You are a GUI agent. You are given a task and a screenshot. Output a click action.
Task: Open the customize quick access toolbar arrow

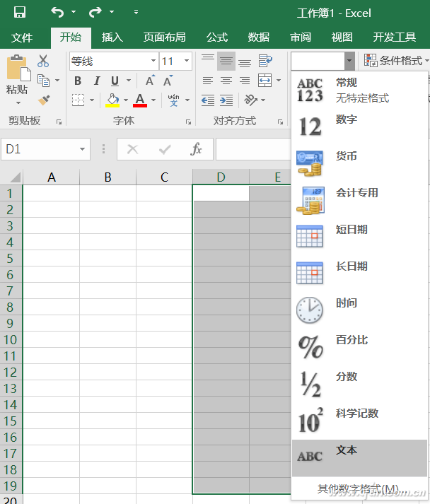(136, 12)
